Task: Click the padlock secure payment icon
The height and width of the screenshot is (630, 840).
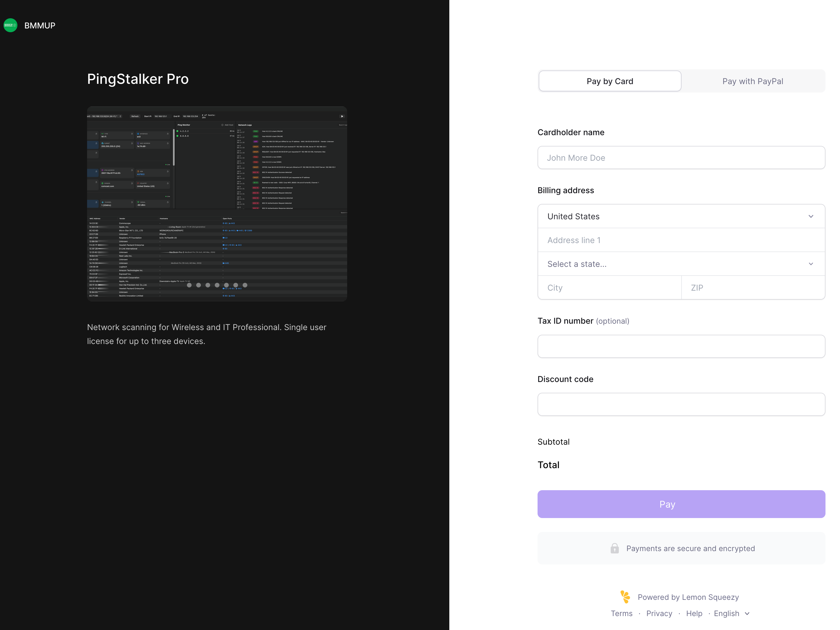Action: point(614,548)
